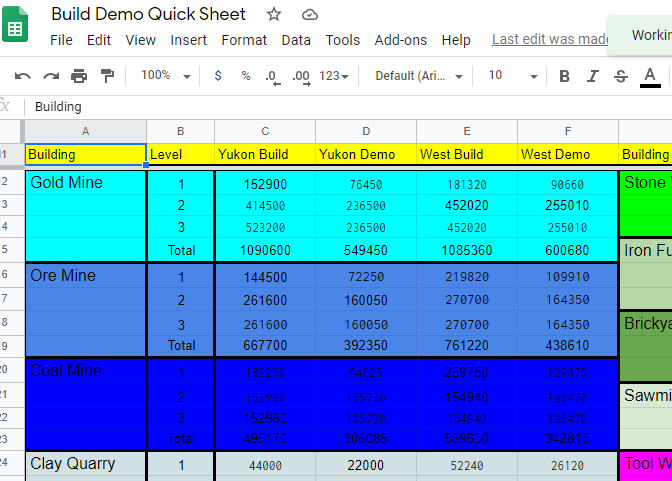This screenshot has height=481, width=672.
Task: Select the Level header cell
Action: tap(180, 154)
